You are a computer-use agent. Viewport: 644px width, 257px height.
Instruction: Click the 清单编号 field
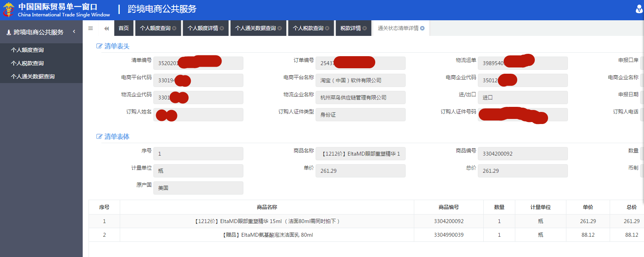(x=198, y=63)
